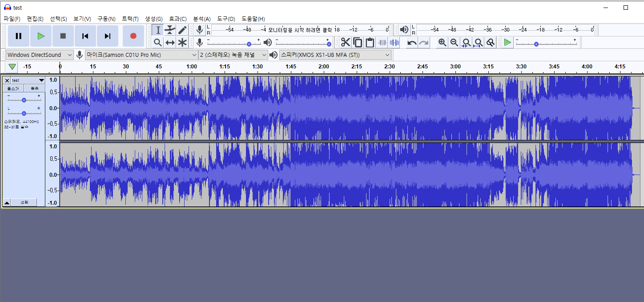Click the Paste clipboard icon

click(x=370, y=42)
